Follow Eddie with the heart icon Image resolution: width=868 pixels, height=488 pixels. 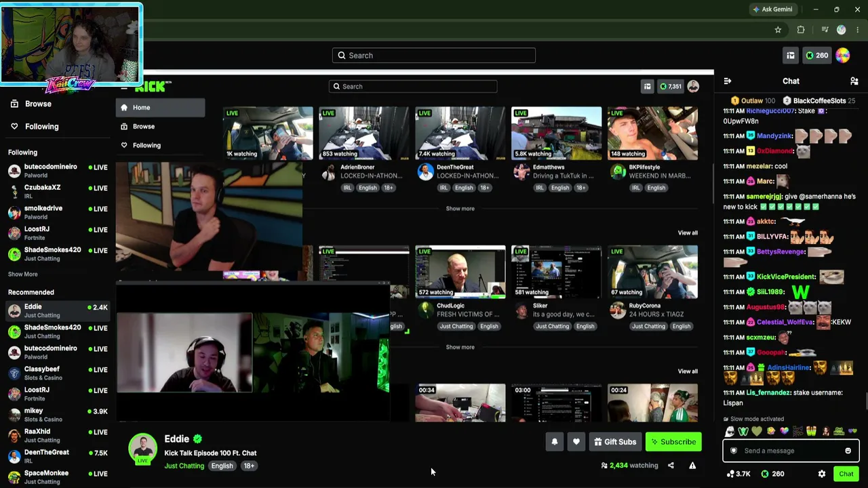pos(576,443)
